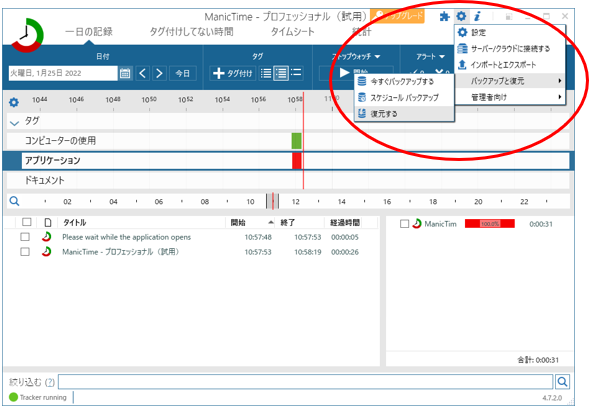Open timeline settings gear icon
The height and width of the screenshot is (409, 590).
point(14,102)
